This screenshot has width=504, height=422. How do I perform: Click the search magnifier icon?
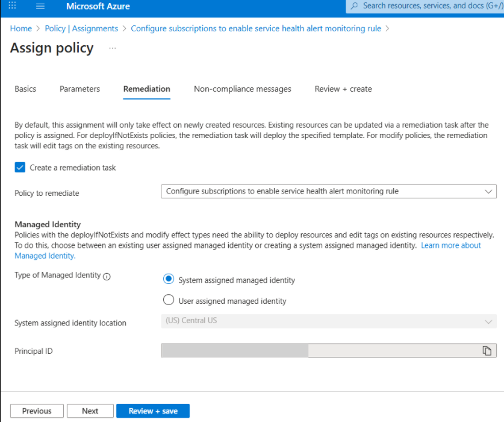pos(354,6)
